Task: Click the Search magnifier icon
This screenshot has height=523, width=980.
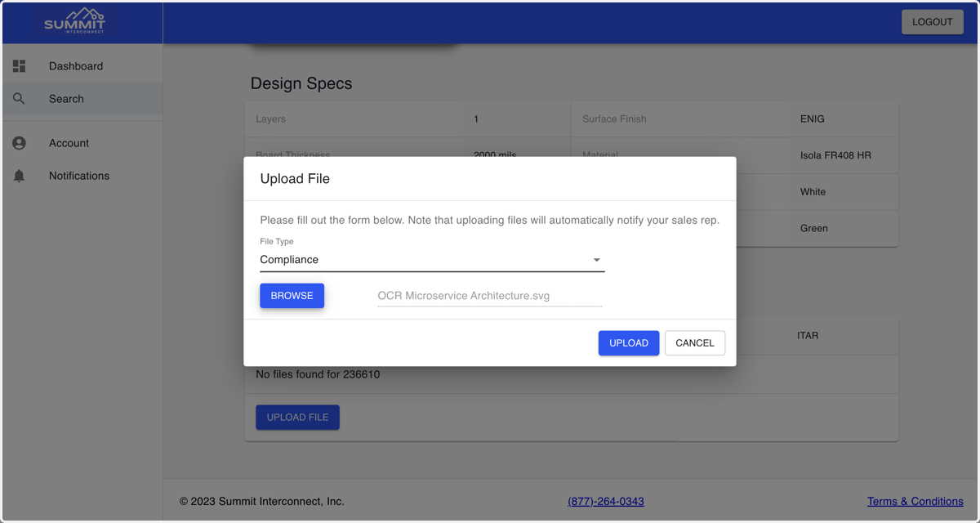Action: (x=20, y=99)
